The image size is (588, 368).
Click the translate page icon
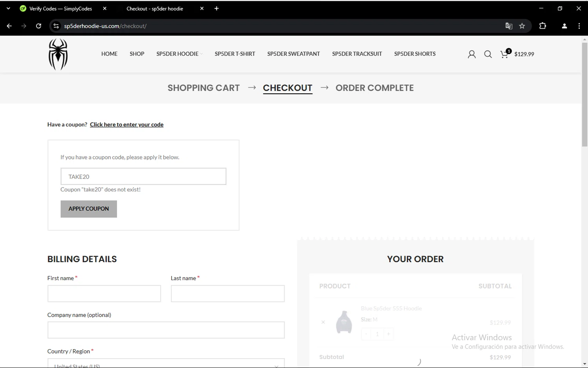[509, 26]
